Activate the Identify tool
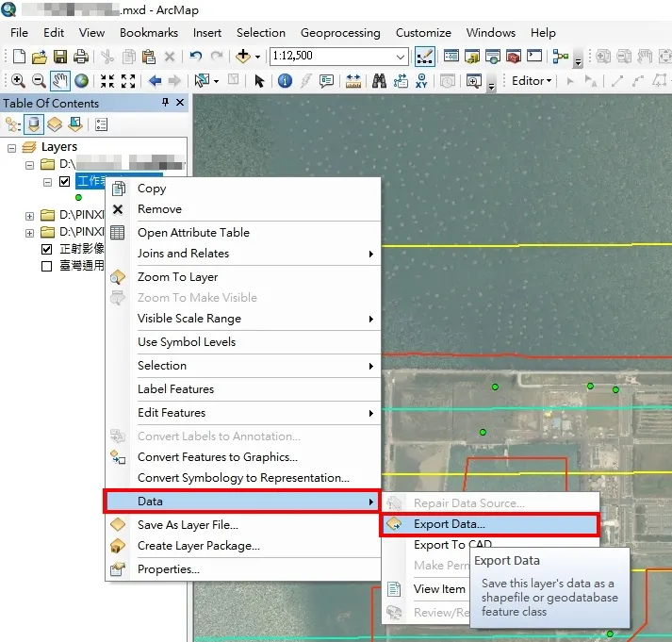Screen dimensions: 672x642 click(x=284, y=81)
